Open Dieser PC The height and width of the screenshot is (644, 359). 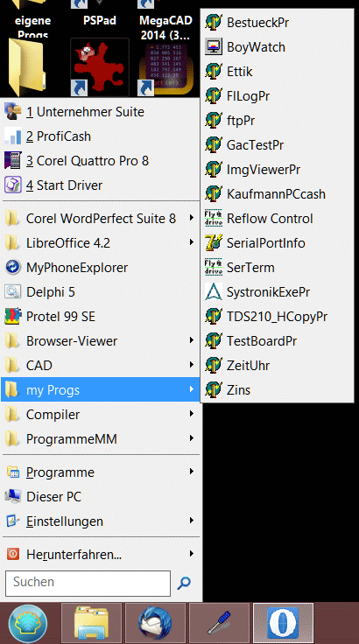101,496
